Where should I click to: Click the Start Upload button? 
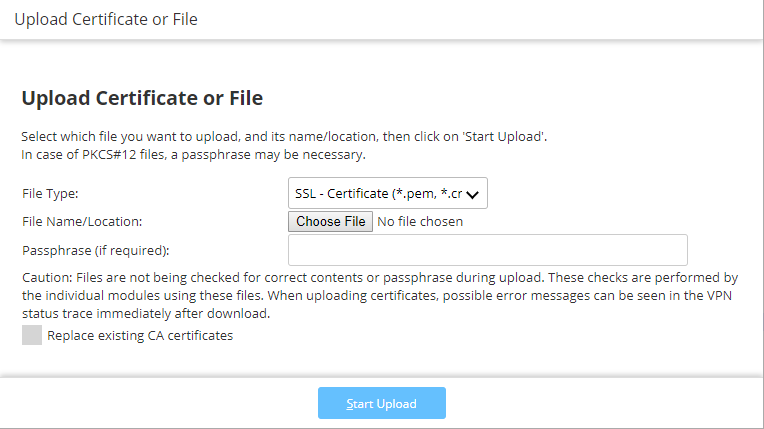[381, 403]
